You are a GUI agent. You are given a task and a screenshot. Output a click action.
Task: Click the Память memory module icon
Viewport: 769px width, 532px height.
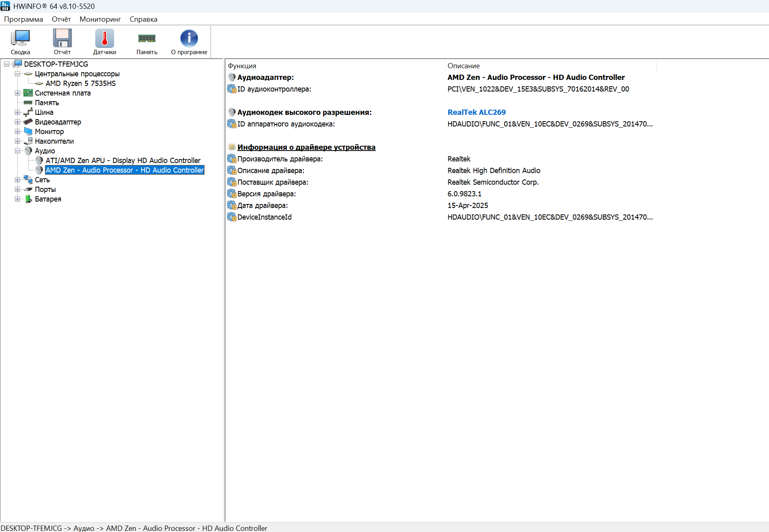click(147, 39)
